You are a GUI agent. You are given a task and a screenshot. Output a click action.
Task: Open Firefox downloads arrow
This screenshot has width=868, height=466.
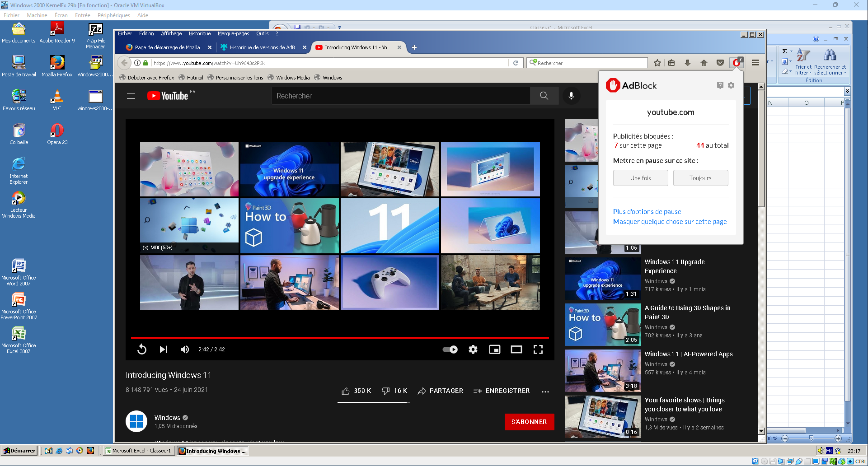click(688, 63)
